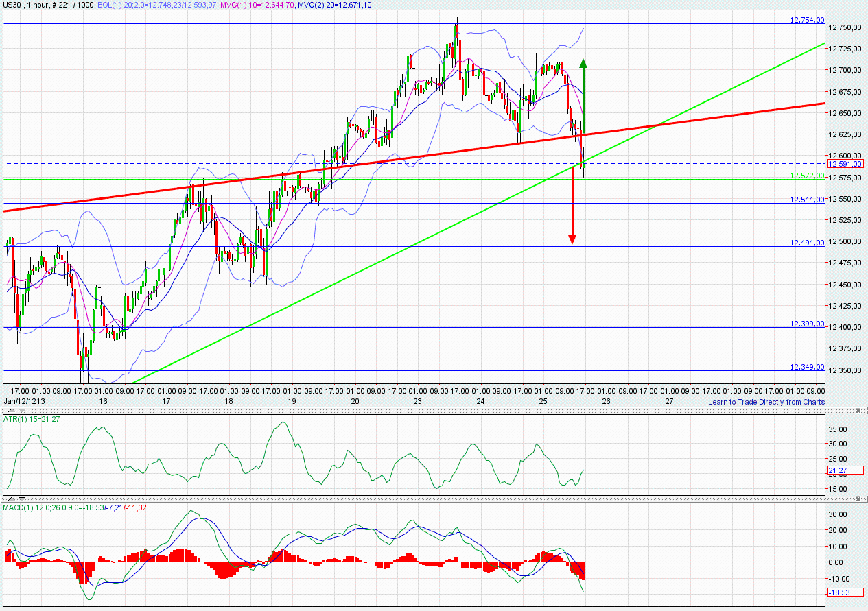Click the 12.754,00 horizontal line label
This screenshot has width=868, height=611.
807,20
